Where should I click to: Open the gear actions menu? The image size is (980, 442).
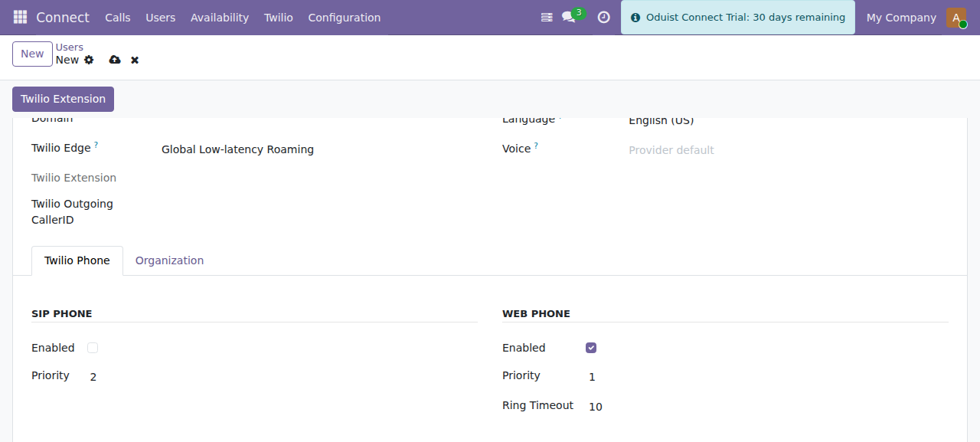click(x=89, y=60)
